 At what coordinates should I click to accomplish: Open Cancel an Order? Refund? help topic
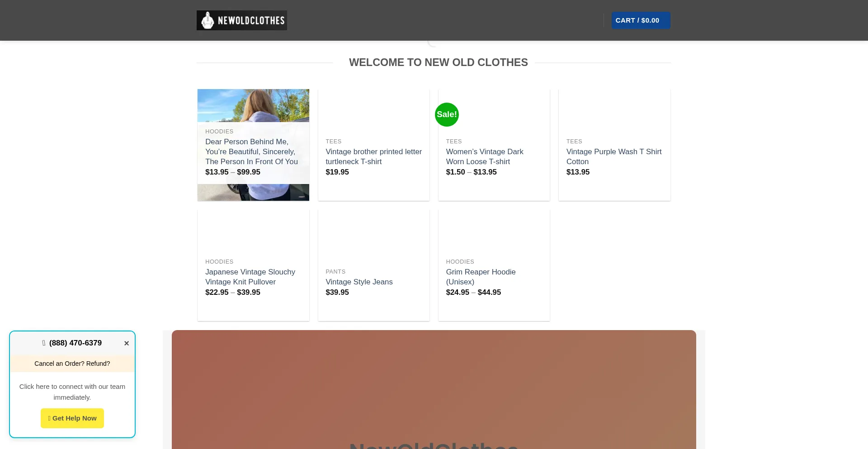[x=72, y=364]
